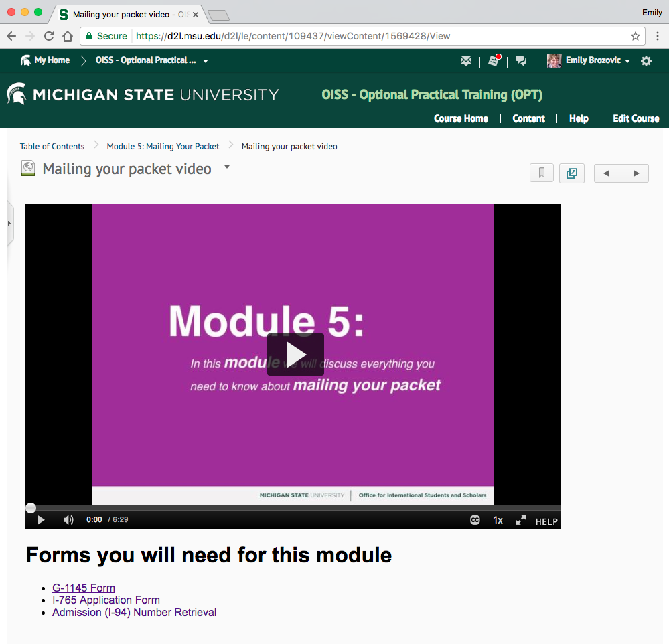The image size is (669, 644).
Task: Open the G-1145 Form link
Action: click(84, 588)
